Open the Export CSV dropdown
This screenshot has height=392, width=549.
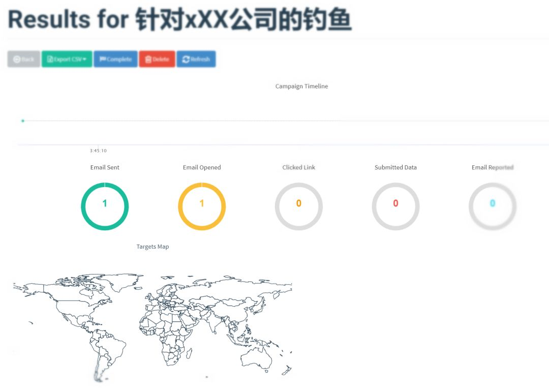pos(67,59)
